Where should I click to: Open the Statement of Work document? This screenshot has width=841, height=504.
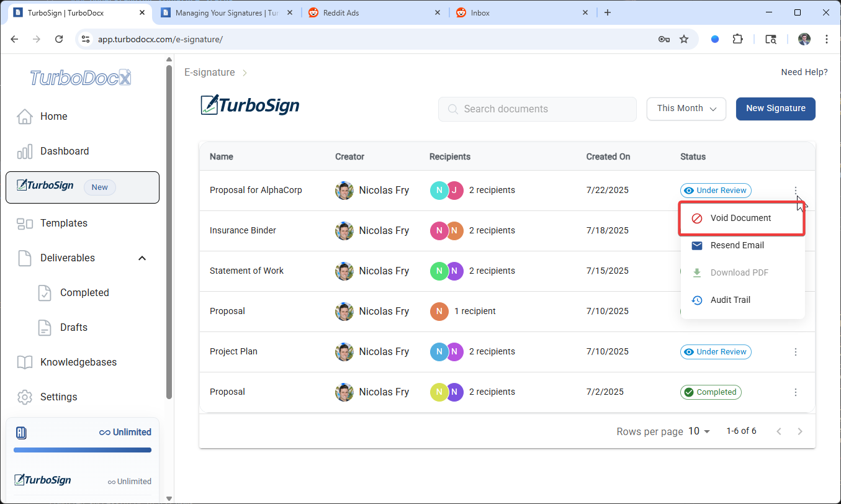246,271
